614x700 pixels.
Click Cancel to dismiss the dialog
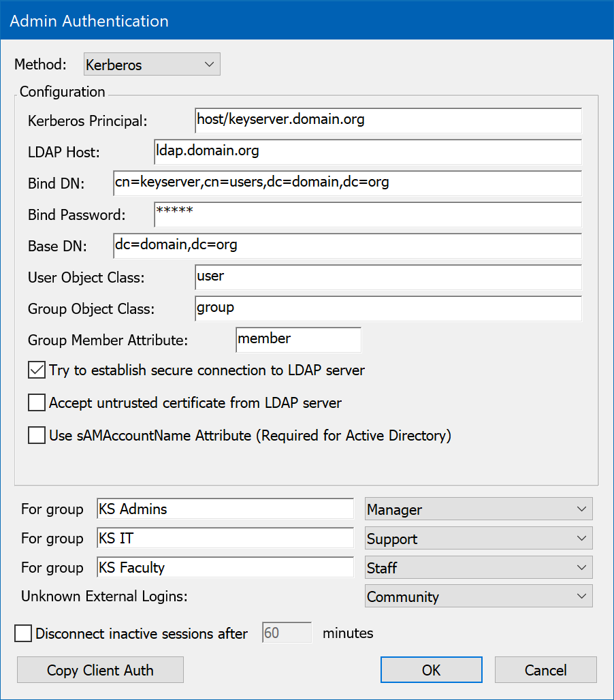tap(545, 670)
